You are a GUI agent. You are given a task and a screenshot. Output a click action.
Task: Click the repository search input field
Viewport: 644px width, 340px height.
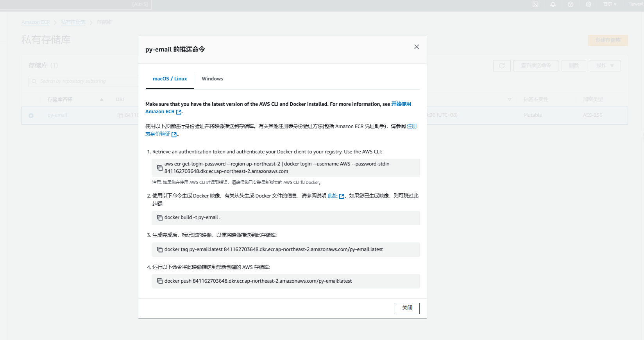pyautogui.click(x=83, y=81)
